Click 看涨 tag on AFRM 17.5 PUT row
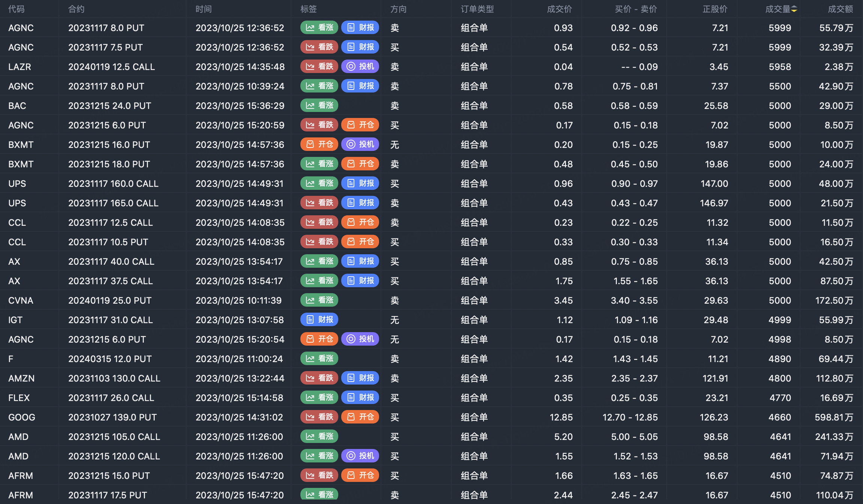Viewport: 863px width, 504px height. [x=319, y=494]
